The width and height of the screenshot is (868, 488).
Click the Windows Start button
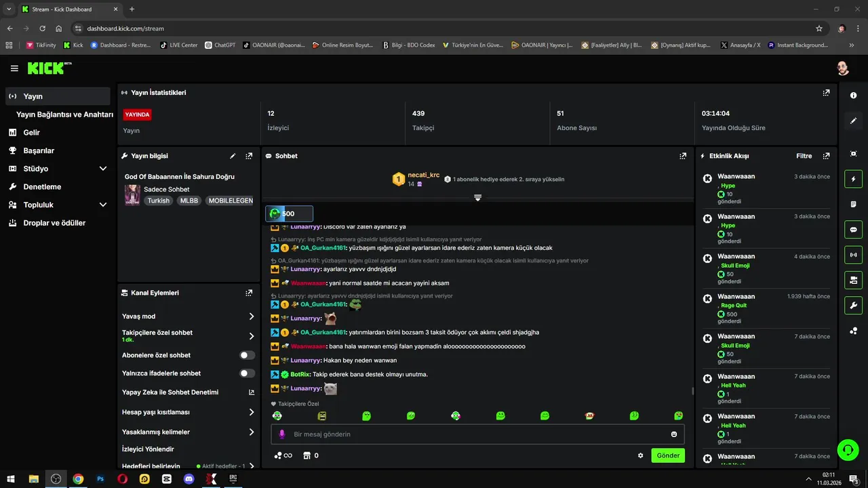click(x=10, y=479)
